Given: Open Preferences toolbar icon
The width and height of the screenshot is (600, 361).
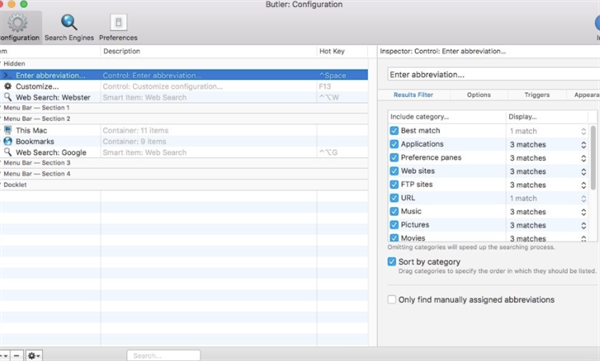Looking at the screenshot, I should pos(118,23).
